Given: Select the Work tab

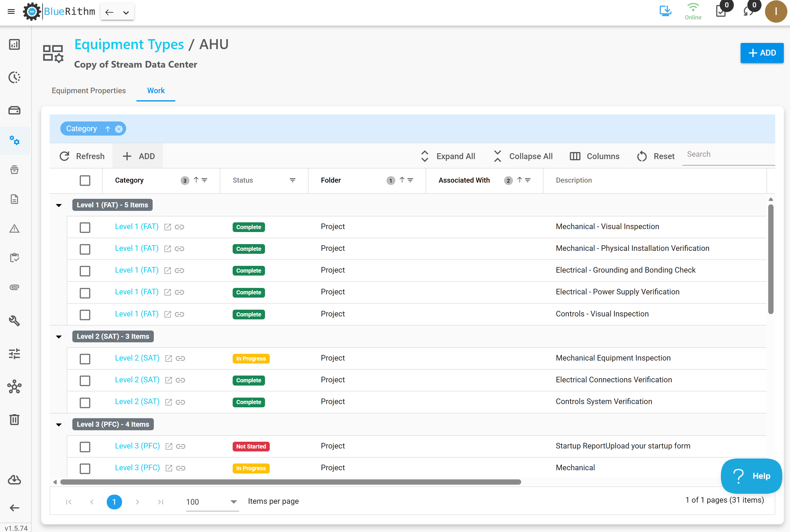Looking at the screenshot, I should (x=156, y=91).
